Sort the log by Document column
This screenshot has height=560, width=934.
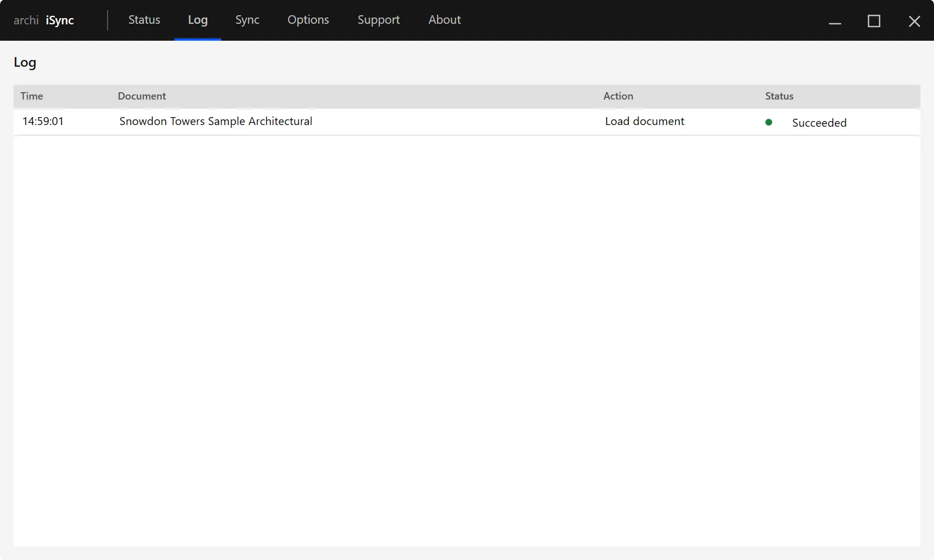(142, 96)
